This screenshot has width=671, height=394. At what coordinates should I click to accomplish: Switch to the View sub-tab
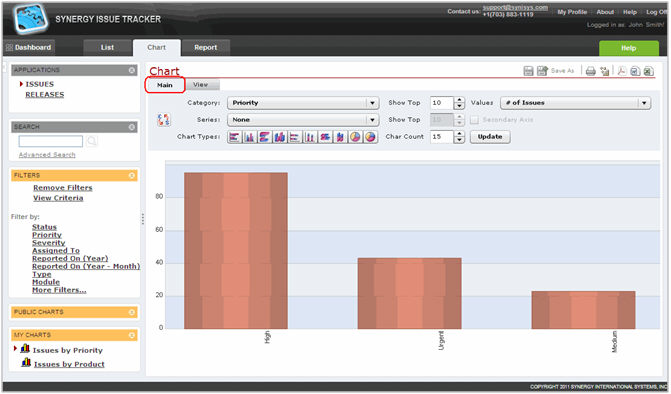(x=200, y=85)
